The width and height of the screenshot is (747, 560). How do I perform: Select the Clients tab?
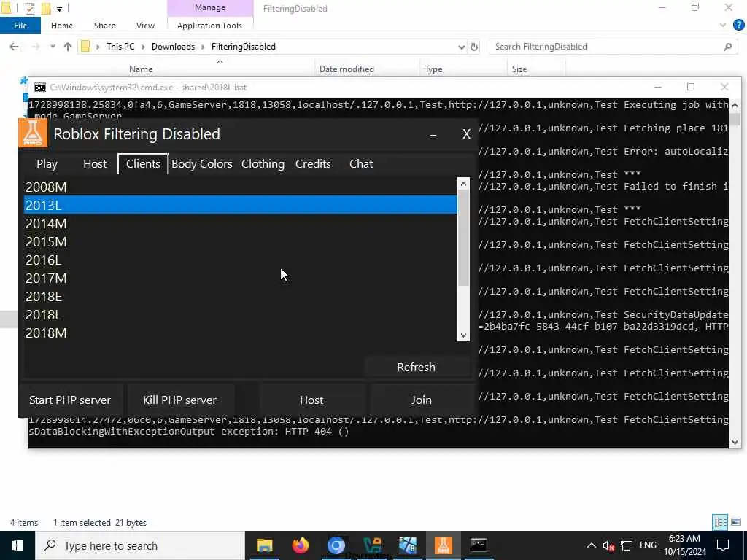pos(143,164)
